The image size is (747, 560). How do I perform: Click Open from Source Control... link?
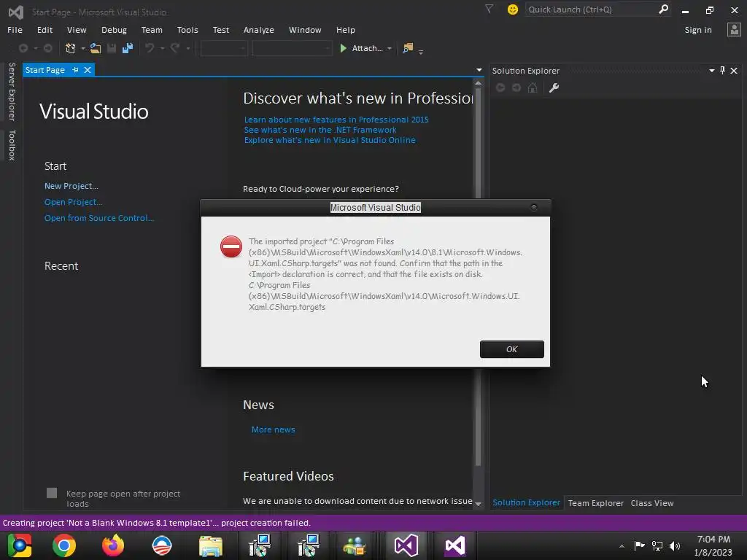99,217
